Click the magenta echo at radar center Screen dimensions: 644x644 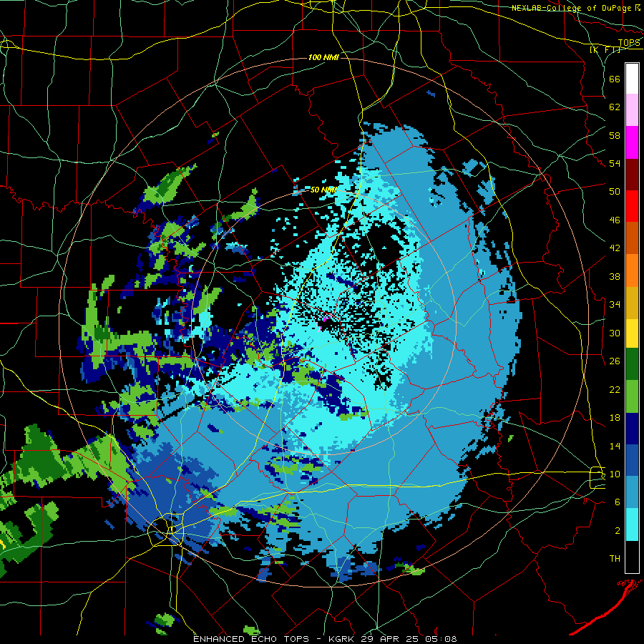(x=327, y=318)
